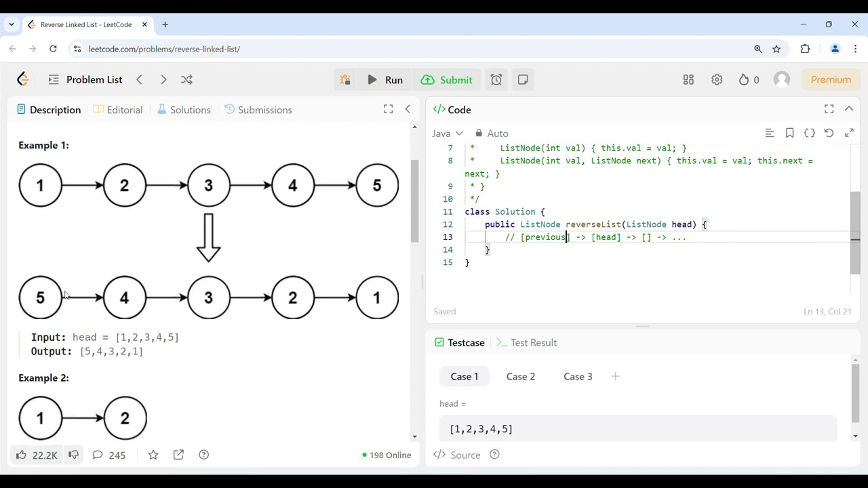Reload the browser page
The image size is (868, 488).
[x=53, y=49]
